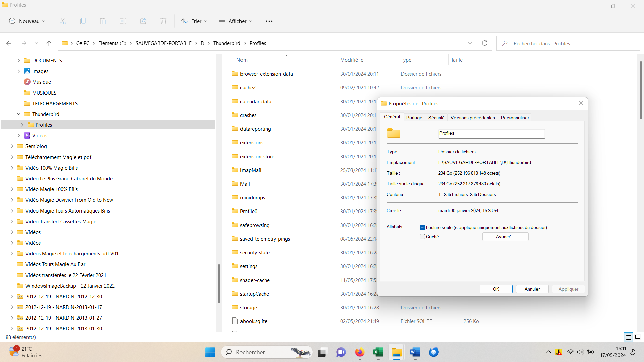Open Excel from the taskbar
Image resolution: width=644 pixels, height=362 pixels.
coord(378,352)
